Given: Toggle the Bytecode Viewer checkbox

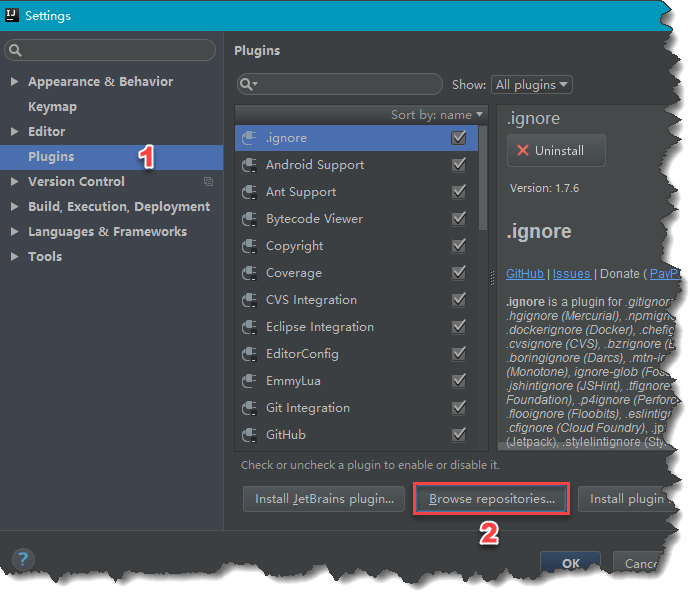Looking at the screenshot, I should click(459, 219).
